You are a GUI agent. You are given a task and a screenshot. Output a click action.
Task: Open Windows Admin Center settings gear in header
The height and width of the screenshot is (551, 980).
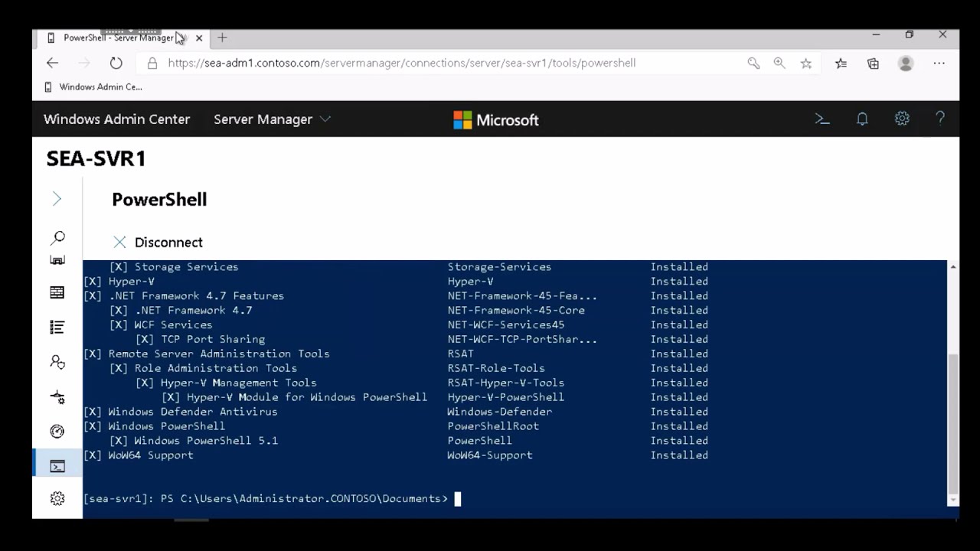[x=902, y=119]
